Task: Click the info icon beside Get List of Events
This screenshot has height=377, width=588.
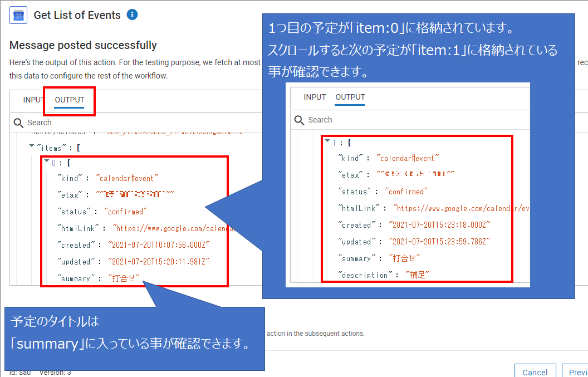Action: pyautogui.click(x=132, y=15)
